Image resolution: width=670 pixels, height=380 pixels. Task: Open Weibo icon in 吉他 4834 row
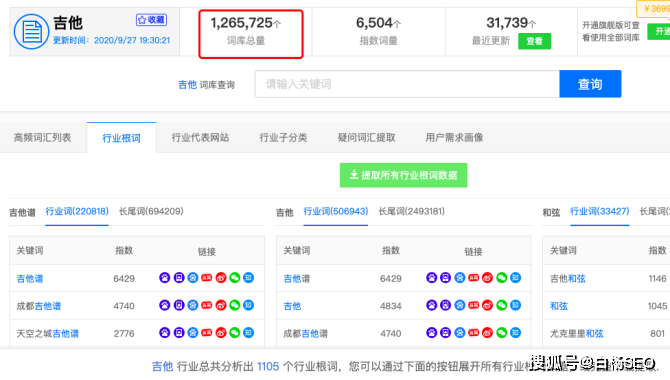pyautogui.click(x=488, y=305)
